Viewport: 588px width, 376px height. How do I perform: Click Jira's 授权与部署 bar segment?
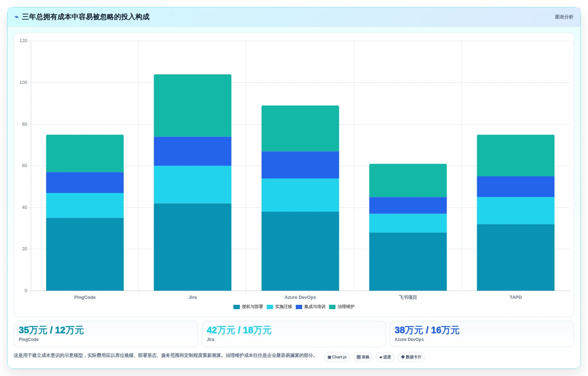[x=193, y=247]
